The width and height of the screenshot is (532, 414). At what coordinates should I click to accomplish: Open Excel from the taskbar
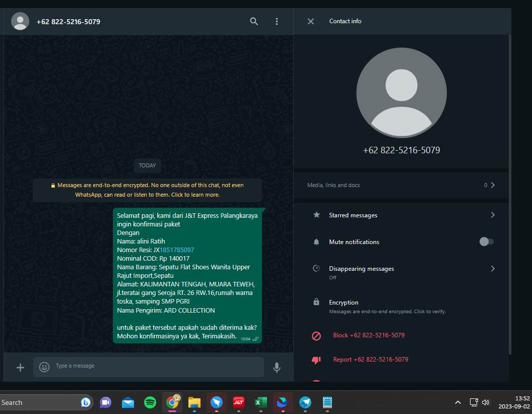coord(260,402)
